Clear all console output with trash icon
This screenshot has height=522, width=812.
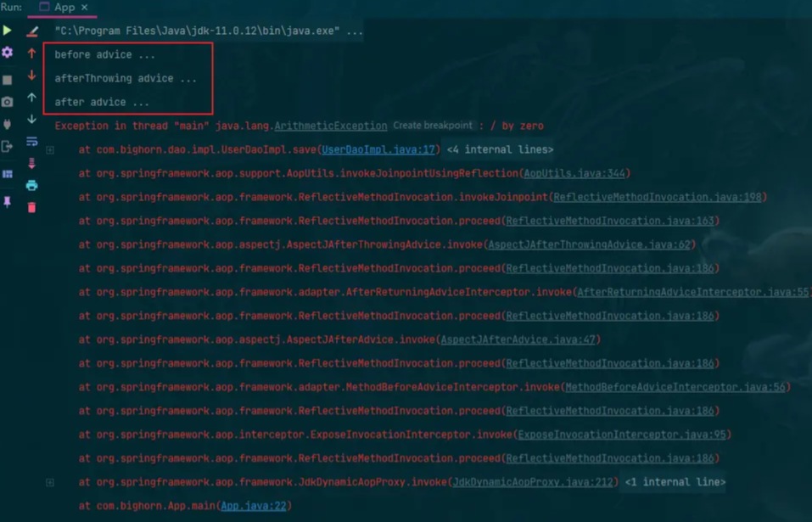32,207
